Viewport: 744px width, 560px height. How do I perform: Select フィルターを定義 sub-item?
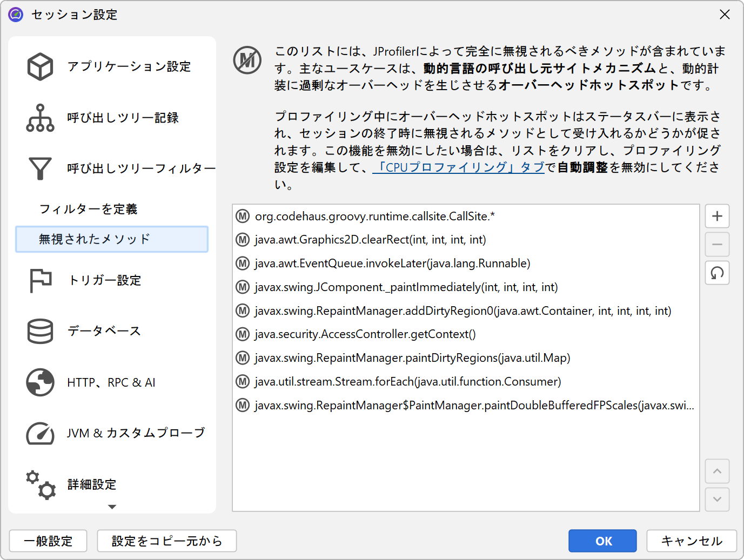[88, 209]
